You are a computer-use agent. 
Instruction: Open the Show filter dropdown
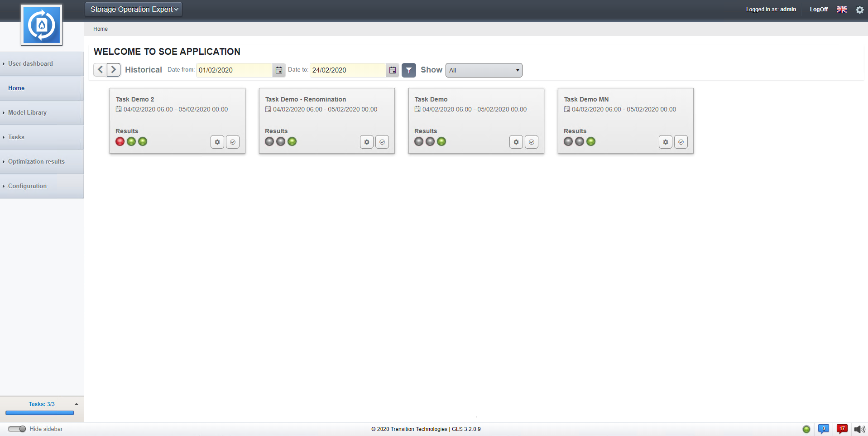[484, 70]
